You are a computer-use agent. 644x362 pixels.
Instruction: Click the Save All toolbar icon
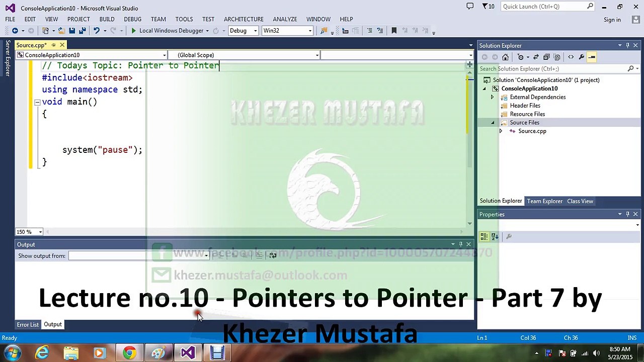pyautogui.click(x=82, y=31)
